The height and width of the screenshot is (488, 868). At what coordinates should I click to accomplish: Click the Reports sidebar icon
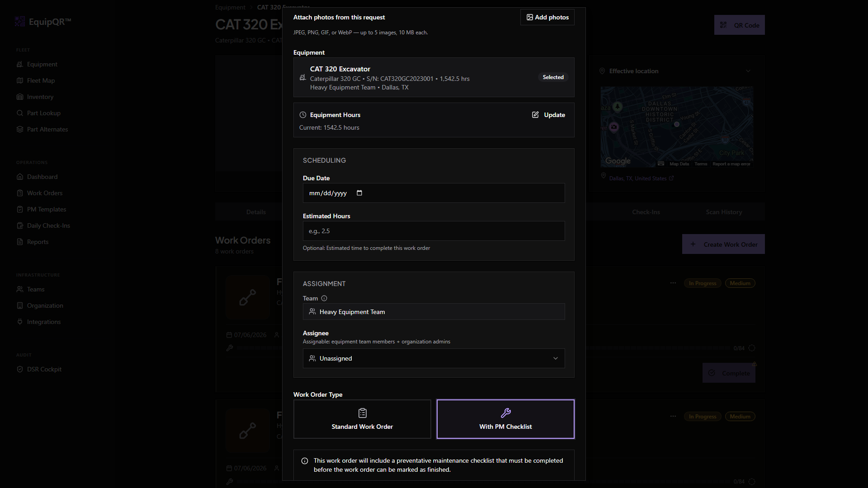pyautogui.click(x=20, y=242)
